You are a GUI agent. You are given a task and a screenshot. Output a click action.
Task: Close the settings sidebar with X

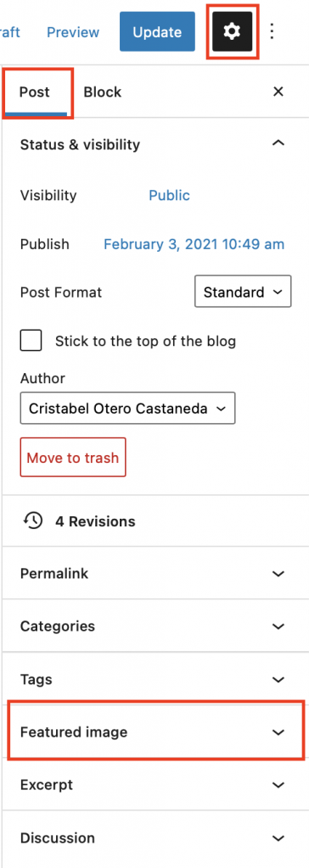point(278,92)
